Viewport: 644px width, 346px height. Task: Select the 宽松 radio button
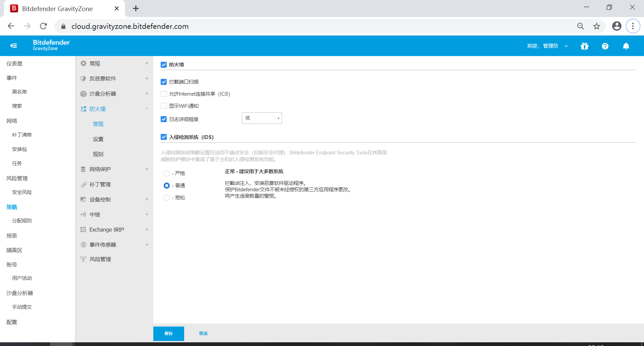click(x=167, y=198)
